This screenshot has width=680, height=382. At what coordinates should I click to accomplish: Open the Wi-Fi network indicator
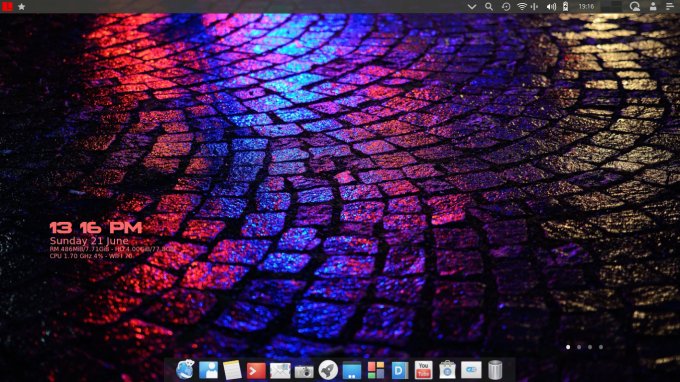522,7
